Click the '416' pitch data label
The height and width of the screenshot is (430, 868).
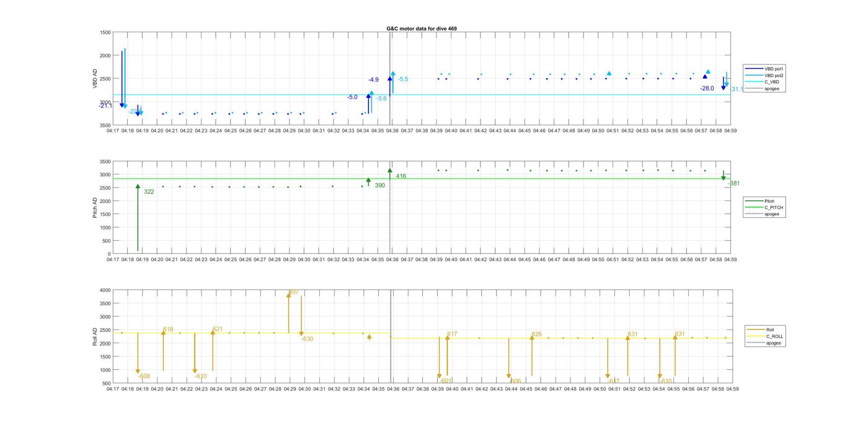click(x=401, y=176)
